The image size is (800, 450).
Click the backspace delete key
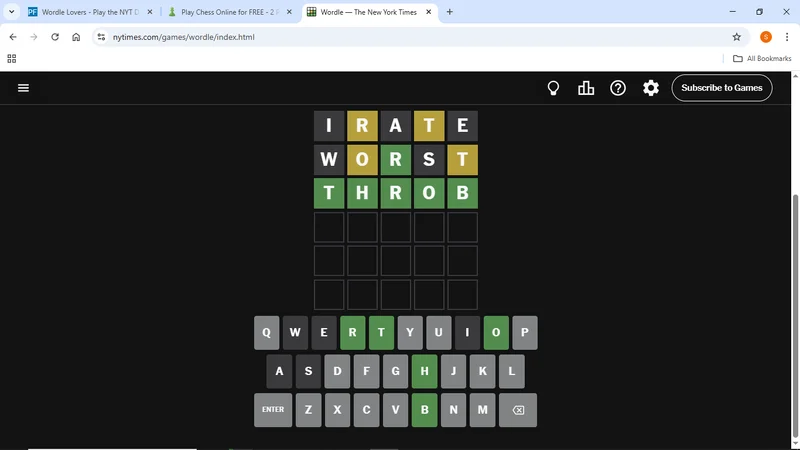point(518,410)
